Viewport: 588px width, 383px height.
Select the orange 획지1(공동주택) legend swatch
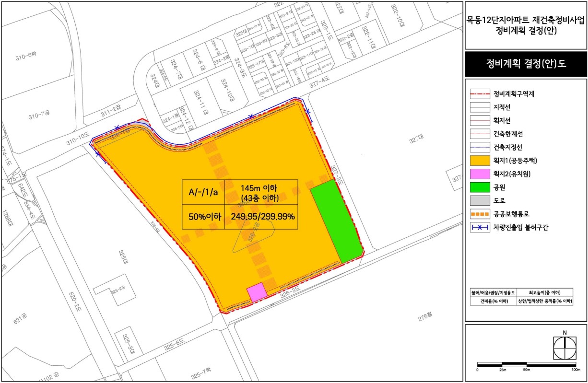tap(480, 161)
